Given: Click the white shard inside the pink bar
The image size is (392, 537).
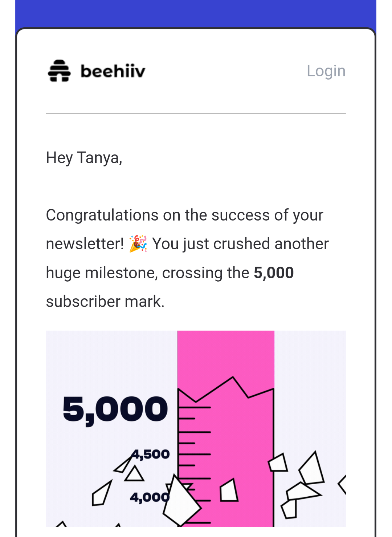Looking at the screenshot, I should (229, 490).
